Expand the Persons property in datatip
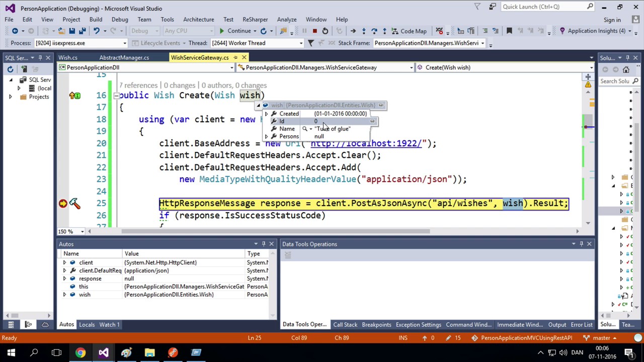The image size is (644, 362). click(267, 137)
